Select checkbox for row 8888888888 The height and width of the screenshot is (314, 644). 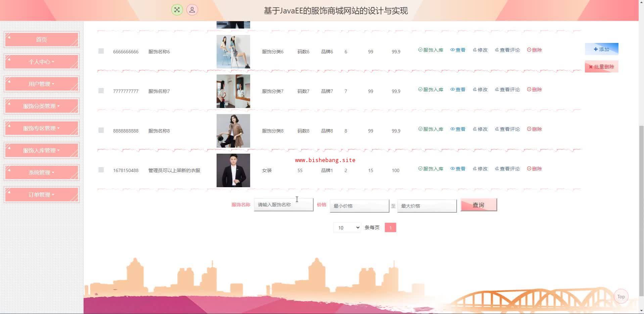click(x=101, y=130)
